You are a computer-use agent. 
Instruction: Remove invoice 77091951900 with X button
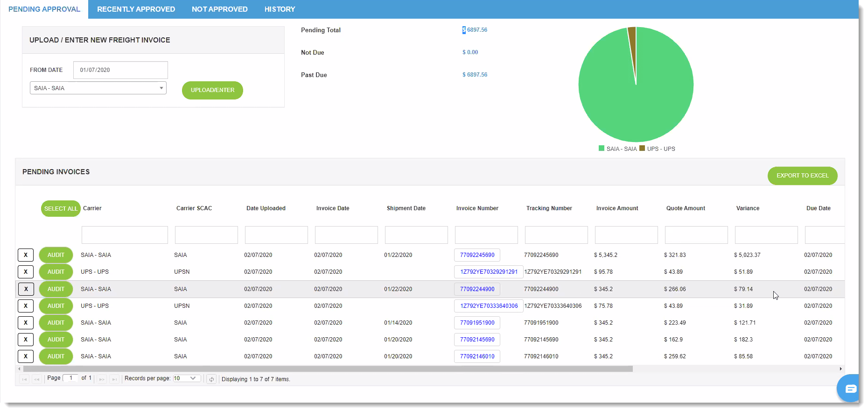coord(26,323)
